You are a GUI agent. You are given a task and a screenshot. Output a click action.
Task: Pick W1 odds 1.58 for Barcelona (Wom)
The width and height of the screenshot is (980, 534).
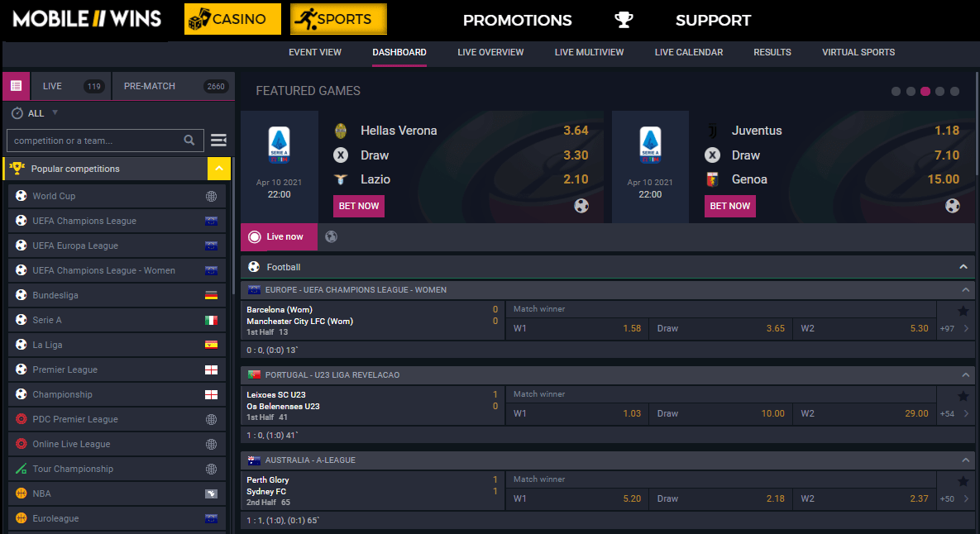pyautogui.click(x=577, y=328)
